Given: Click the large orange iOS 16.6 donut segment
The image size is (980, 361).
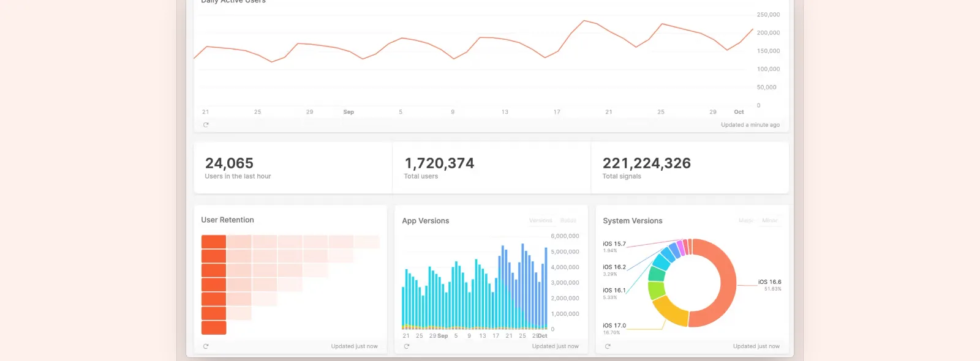Looking at the screenshot, I should pos(726,283).
